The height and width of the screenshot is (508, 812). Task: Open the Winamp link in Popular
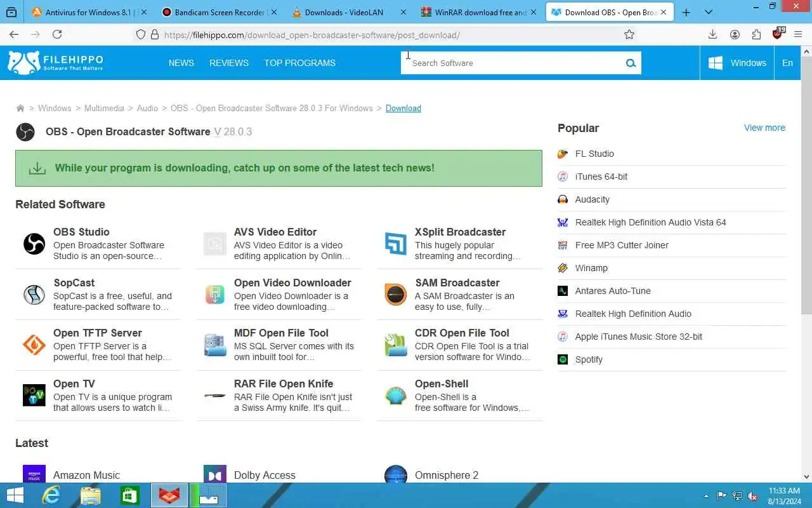click(591, 268)
